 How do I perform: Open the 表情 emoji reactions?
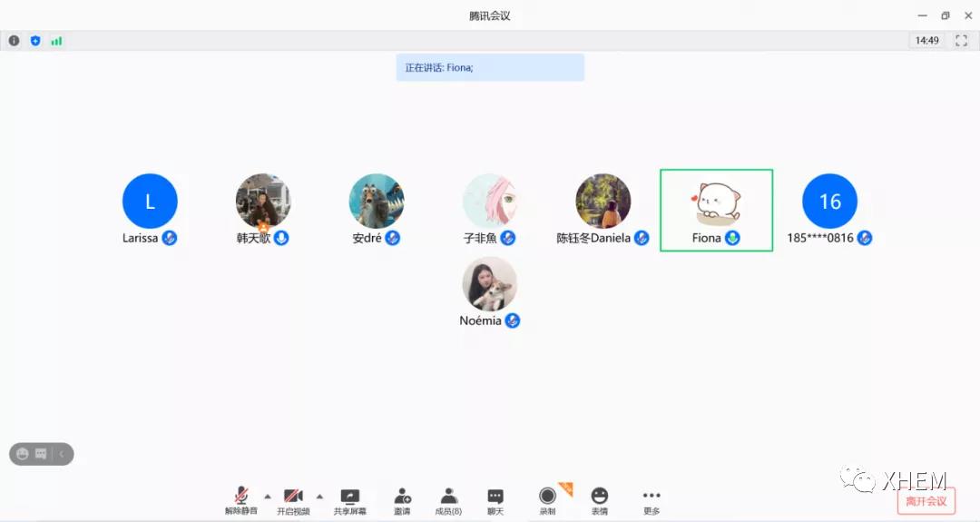coord(600,499)
